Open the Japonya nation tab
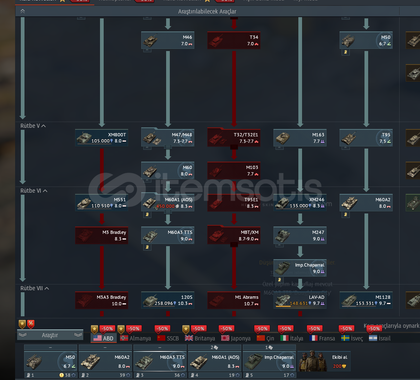 (x=236, y=338)
